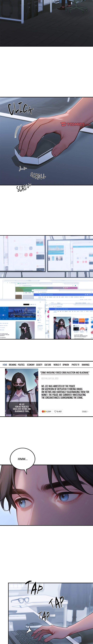Open the SOCIETY section
The width and height of the screenshot is (93, 644).
[x=39, y=365]
